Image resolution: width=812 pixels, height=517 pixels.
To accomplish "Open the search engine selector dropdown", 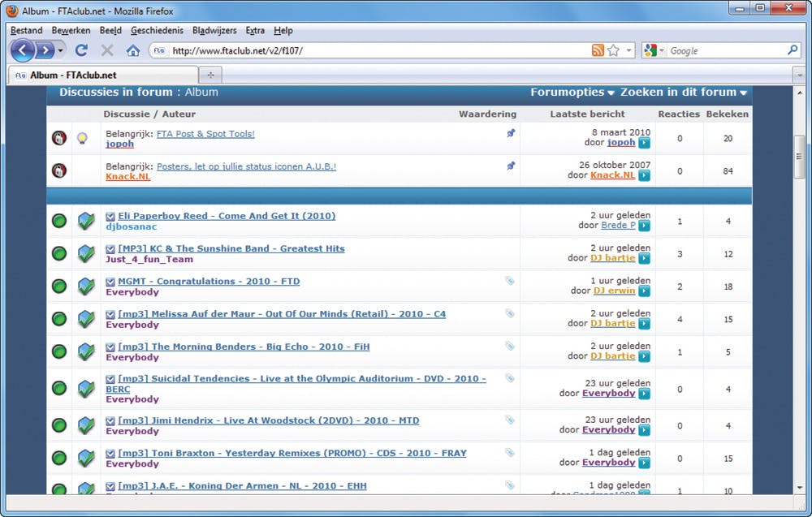I will (x=654, y=50).
